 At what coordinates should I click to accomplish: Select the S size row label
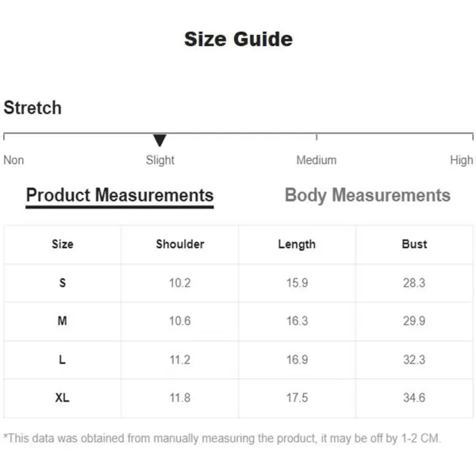pos(62,283)
